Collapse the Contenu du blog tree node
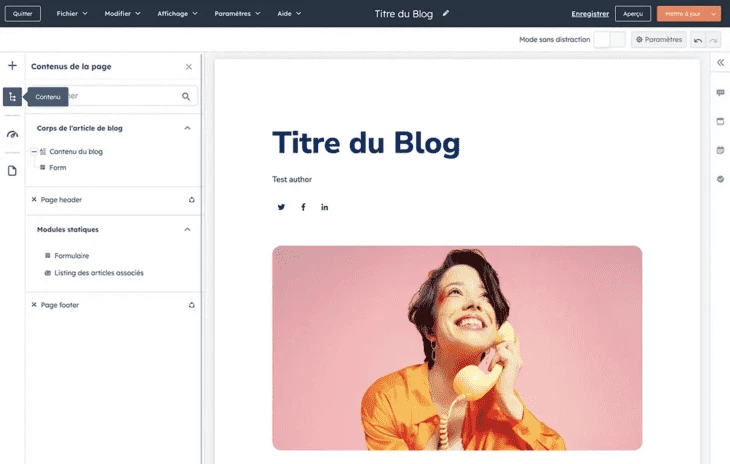This screenshot has height=464, width=730. 34,151
